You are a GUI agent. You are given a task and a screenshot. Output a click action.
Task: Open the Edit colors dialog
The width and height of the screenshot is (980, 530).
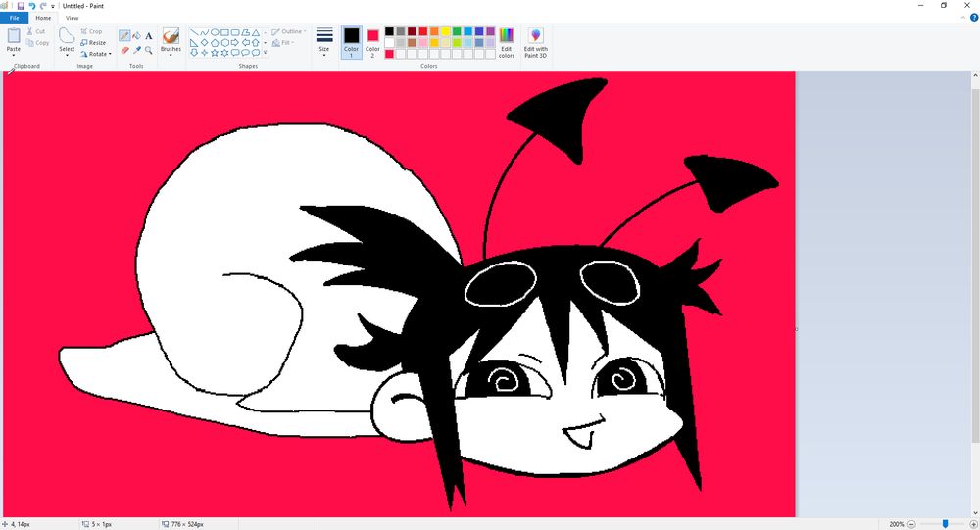507,43
